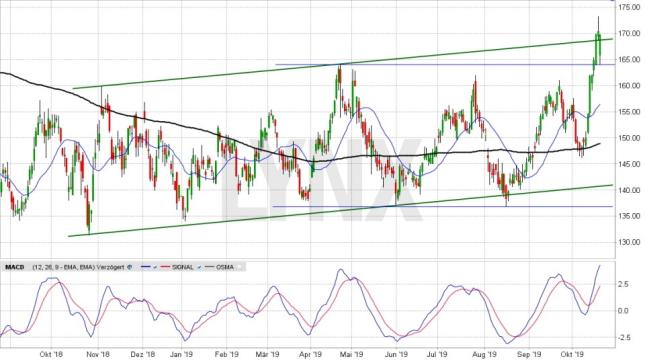Click the 130.00 price axis label

click(629, 242)
